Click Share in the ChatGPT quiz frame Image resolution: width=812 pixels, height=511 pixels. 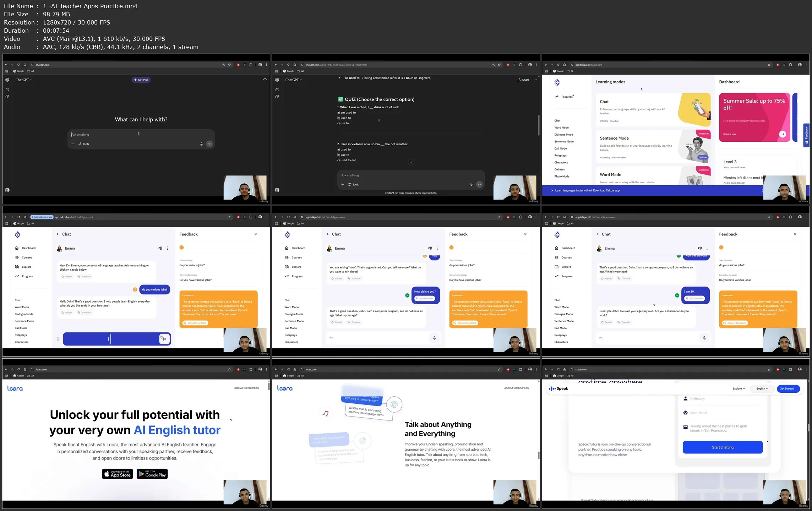pos(523,80)
